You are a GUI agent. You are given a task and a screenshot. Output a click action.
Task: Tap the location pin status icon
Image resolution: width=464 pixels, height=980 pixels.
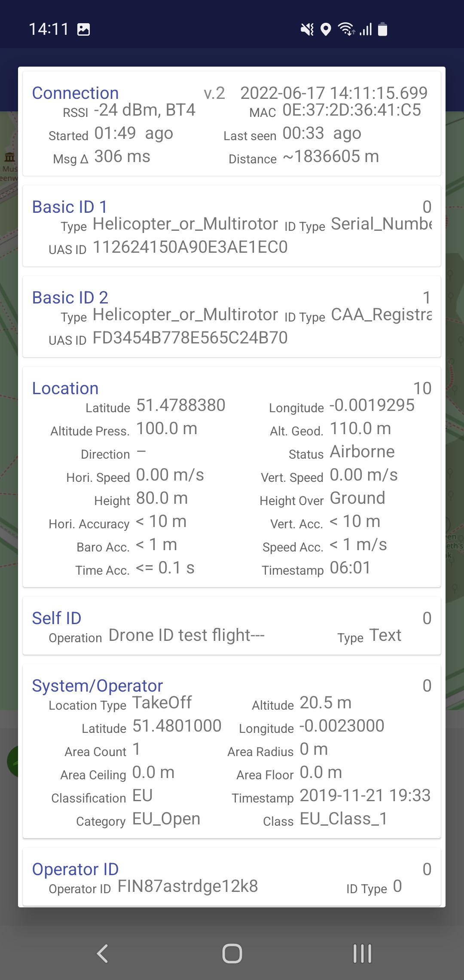click(326, 29)
